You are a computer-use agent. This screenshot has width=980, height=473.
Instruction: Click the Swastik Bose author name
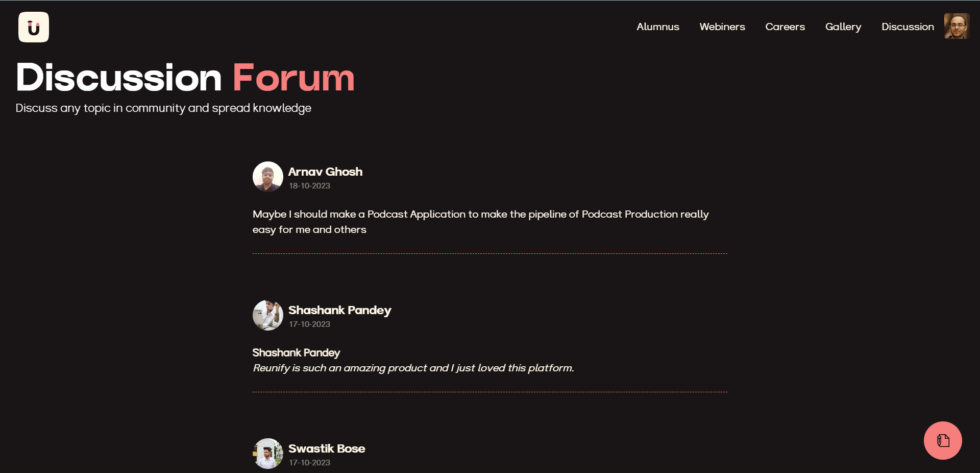point(326,448)
